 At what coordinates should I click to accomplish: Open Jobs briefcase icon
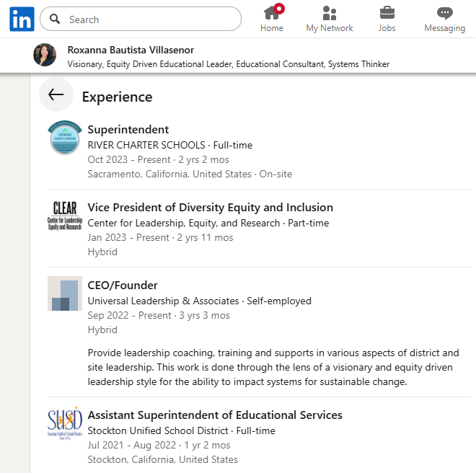[387, 13]
